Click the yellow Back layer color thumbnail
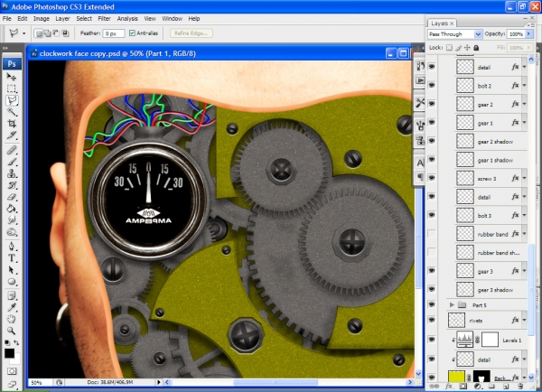Image resolution: width=542 pixels, height=392 pixels. pyautogui.click(x=456, y=378)
